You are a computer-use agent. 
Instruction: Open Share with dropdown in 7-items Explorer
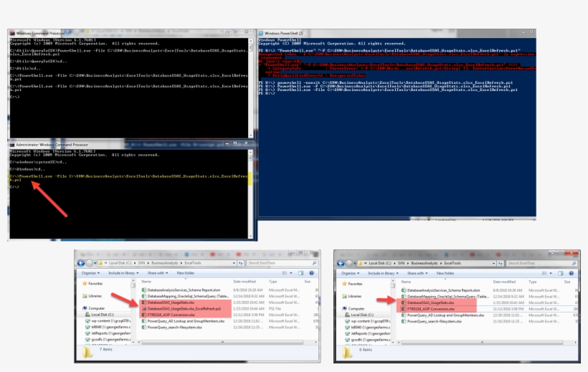[x=158, y=273]
